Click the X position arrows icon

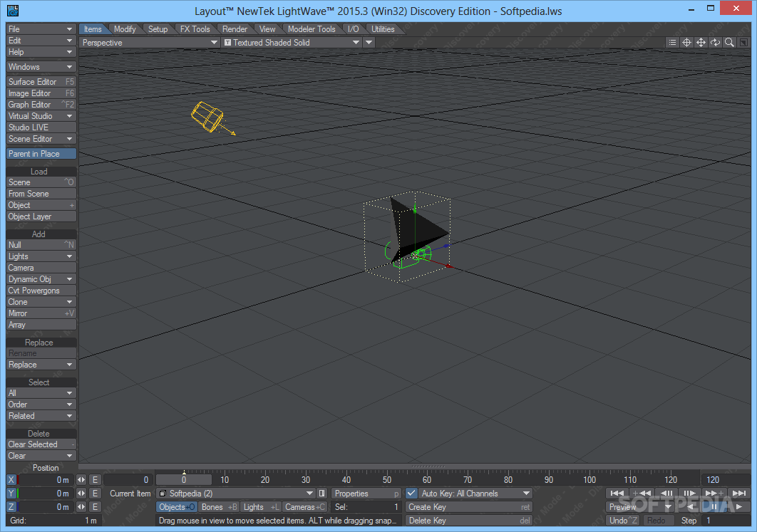click(x=81, y=479)
